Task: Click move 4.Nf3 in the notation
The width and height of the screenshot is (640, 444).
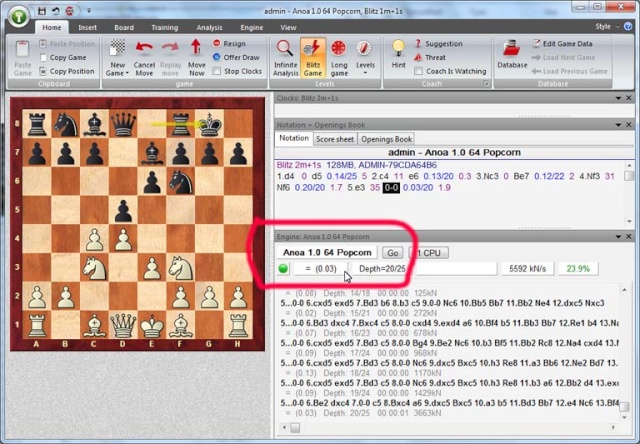Action: point(590,176)
